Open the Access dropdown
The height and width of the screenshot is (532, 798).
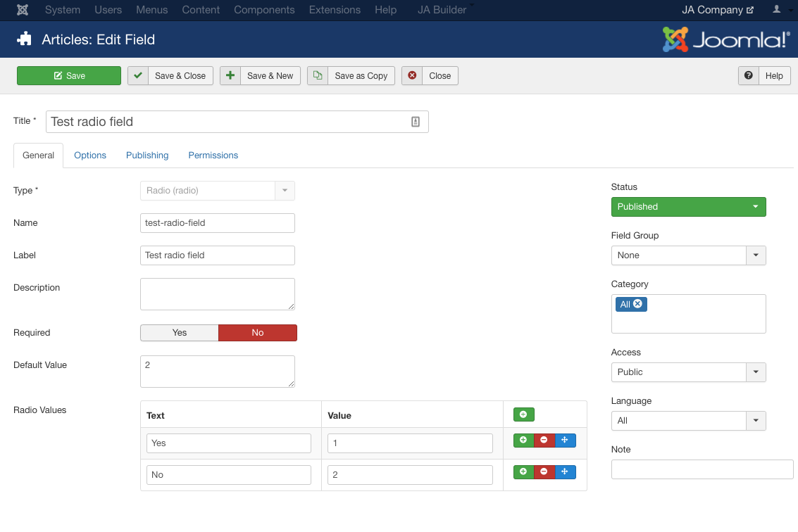[x=688, y=372]
